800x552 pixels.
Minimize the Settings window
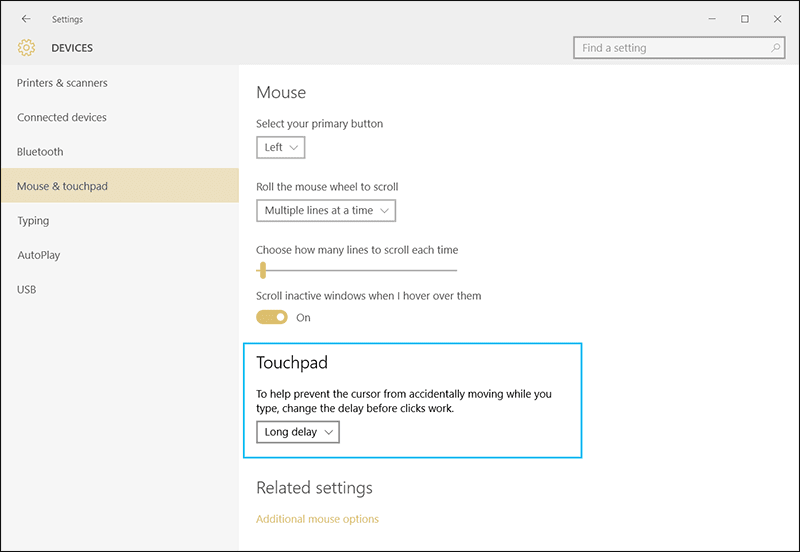pyautogui.click(x=712, y=19)
